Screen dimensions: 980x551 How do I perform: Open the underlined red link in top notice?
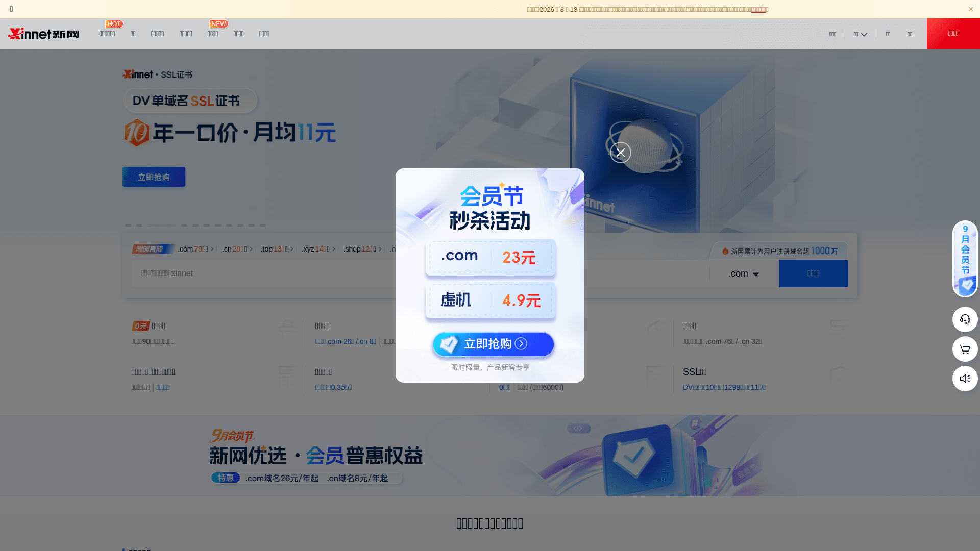click(758, 10)
